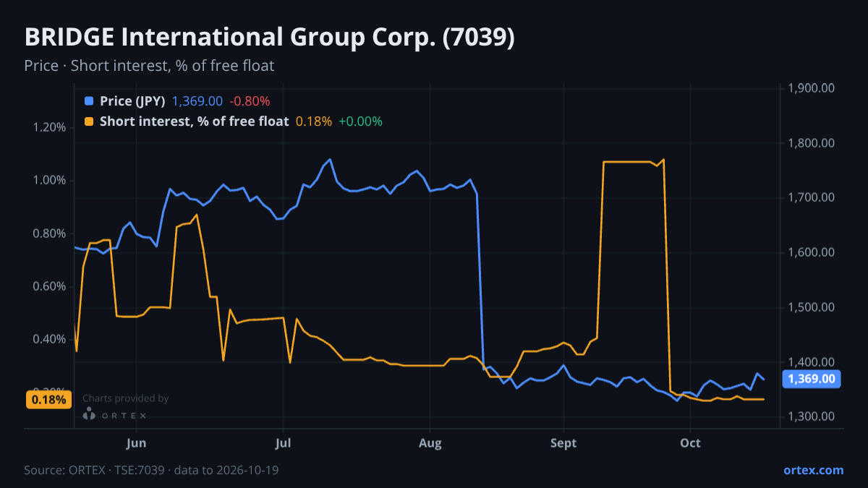Select the Short interest, % of free float legend label

pyautogui.click(x=195, y=121)
